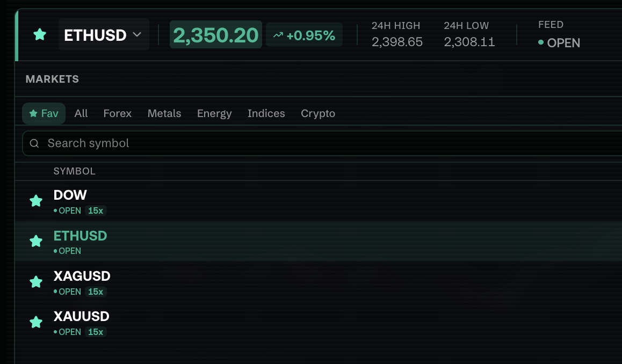Expand the chevron next to ETHUSD
This screenshot has height=364, width=622.
click(137, 34)
